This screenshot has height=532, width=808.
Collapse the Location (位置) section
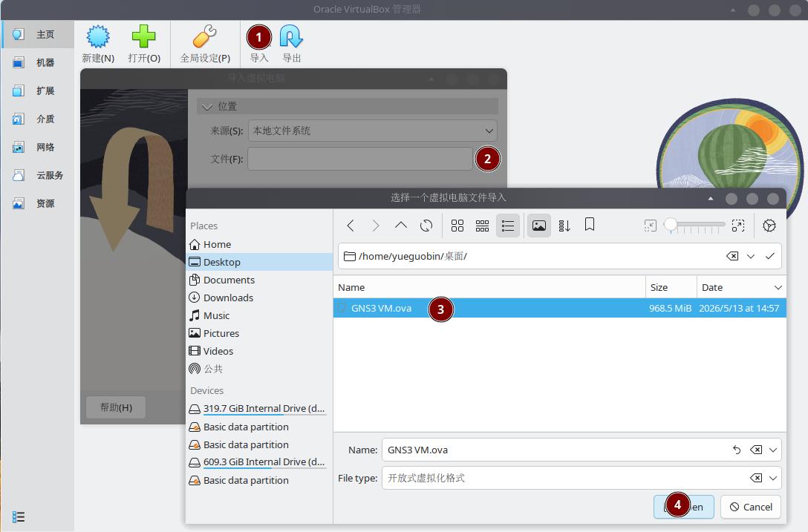pyautogui.click(x=207, y=107)
